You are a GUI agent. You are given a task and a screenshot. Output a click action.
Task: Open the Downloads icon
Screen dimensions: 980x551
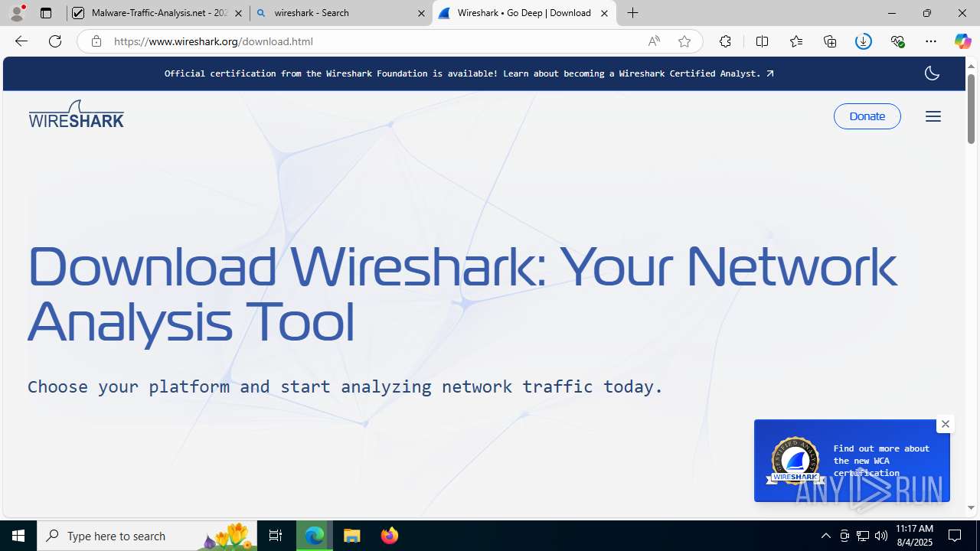click(864, 41)
